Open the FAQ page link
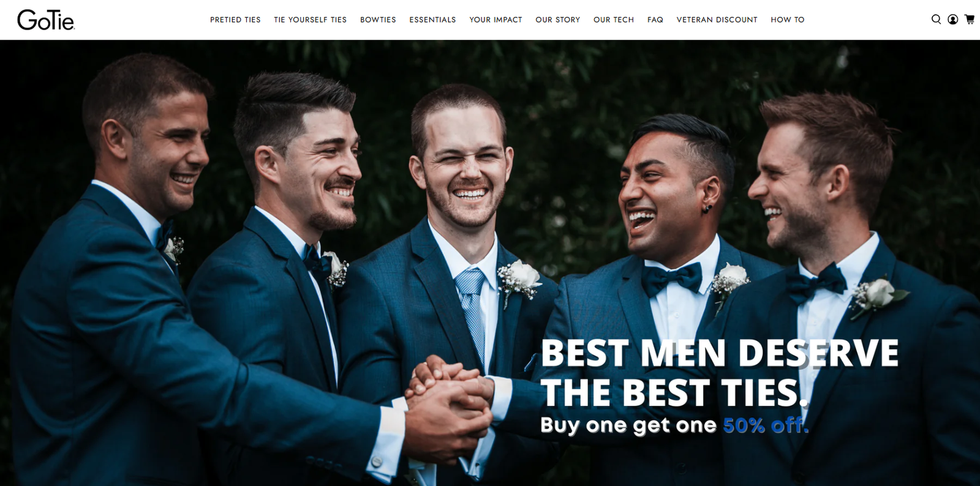Image resolution: width=980 pixels, height=486 pixels. pos(655,20)
